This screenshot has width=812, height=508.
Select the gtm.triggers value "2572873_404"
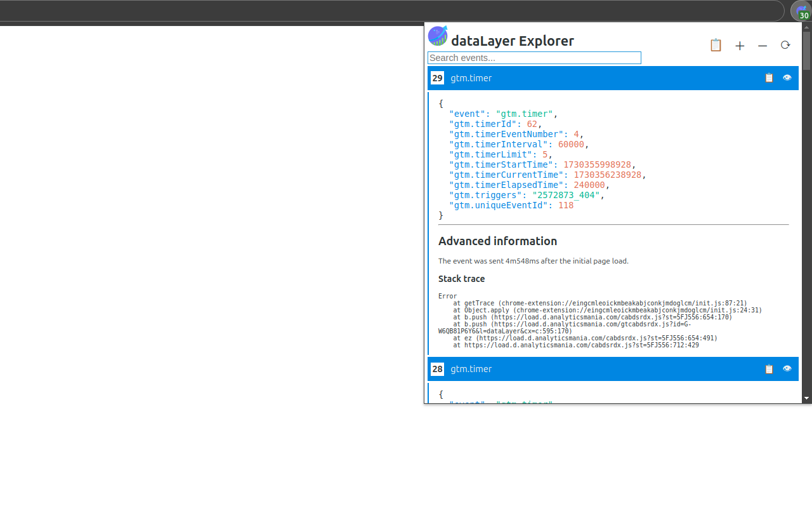pyautogui.click(x=565, y=195)
